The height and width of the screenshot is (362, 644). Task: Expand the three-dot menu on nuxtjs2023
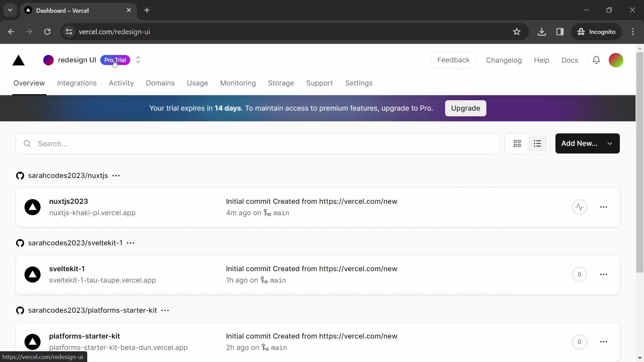[x=604, y=207]
